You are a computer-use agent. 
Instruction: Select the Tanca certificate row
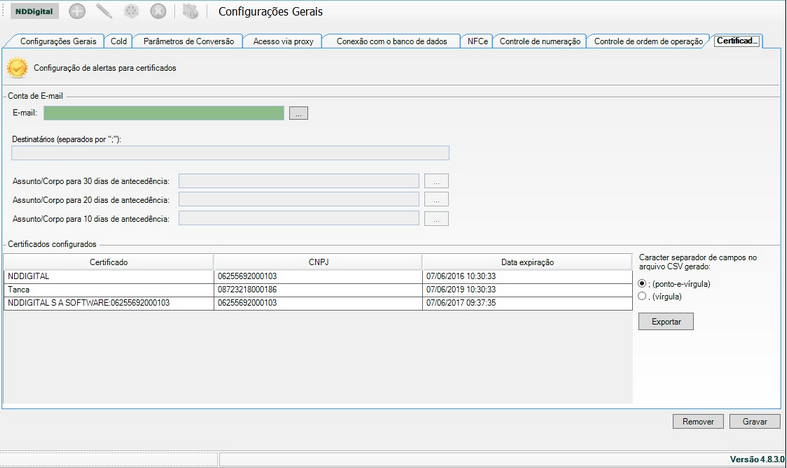point(108,289)
